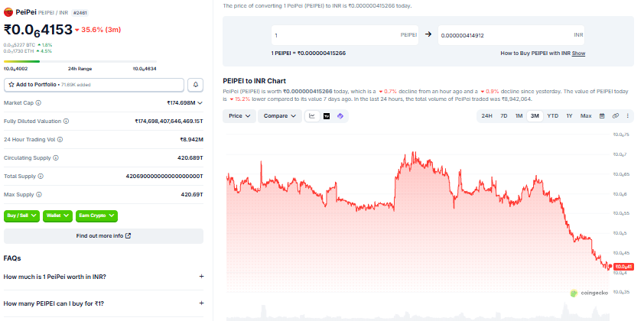Click Total Supply info icon
This screenshot has width=644, height=321.
click(41, 176)
